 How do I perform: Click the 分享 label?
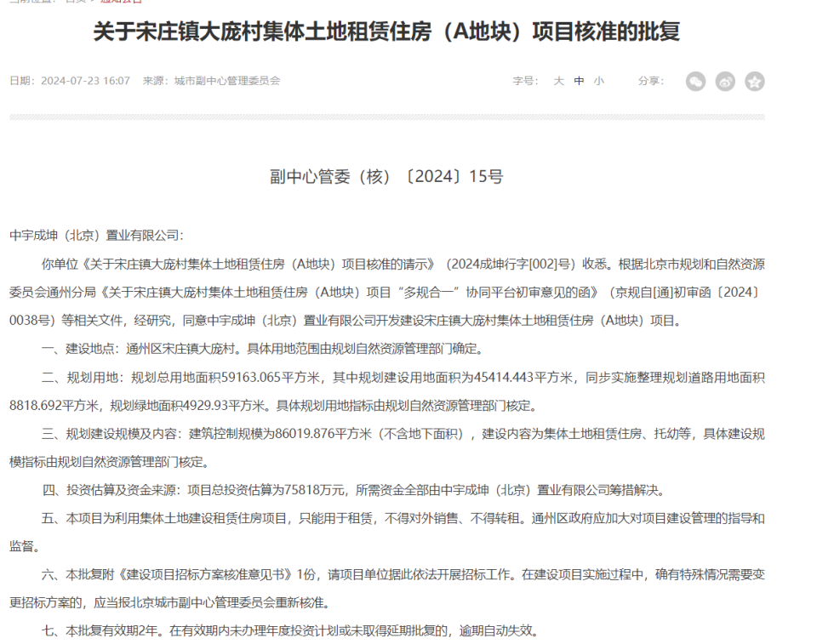coord(649,81)
